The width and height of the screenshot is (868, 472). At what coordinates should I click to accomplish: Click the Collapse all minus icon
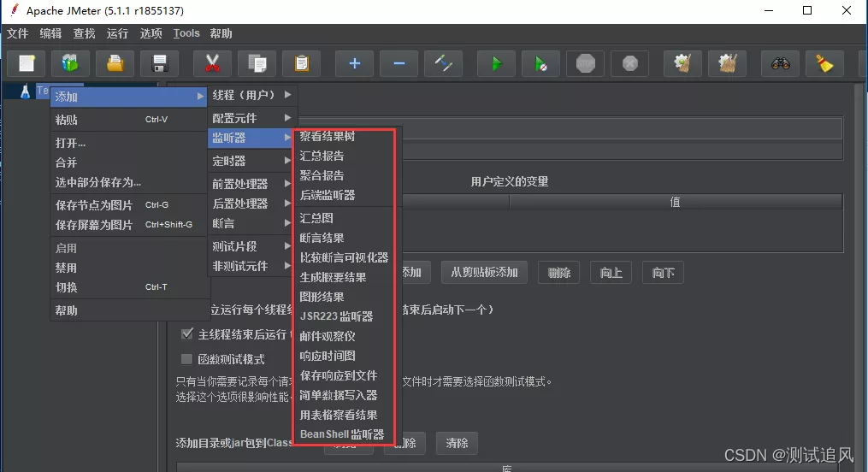[x=399, y=63]
